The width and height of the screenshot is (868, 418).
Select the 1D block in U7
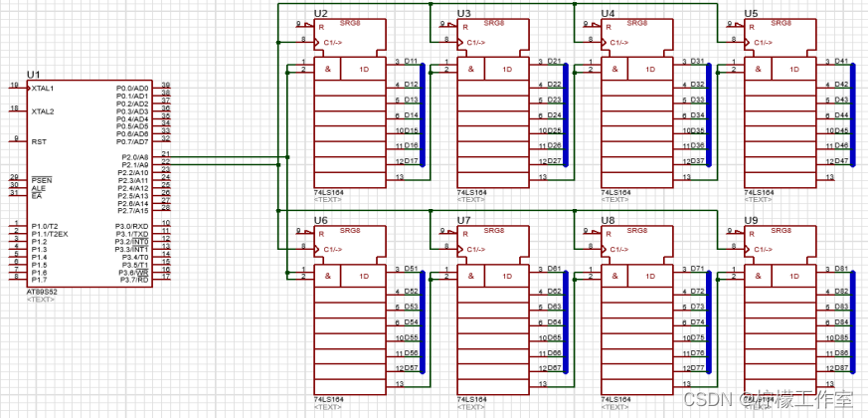coord(508,277)
